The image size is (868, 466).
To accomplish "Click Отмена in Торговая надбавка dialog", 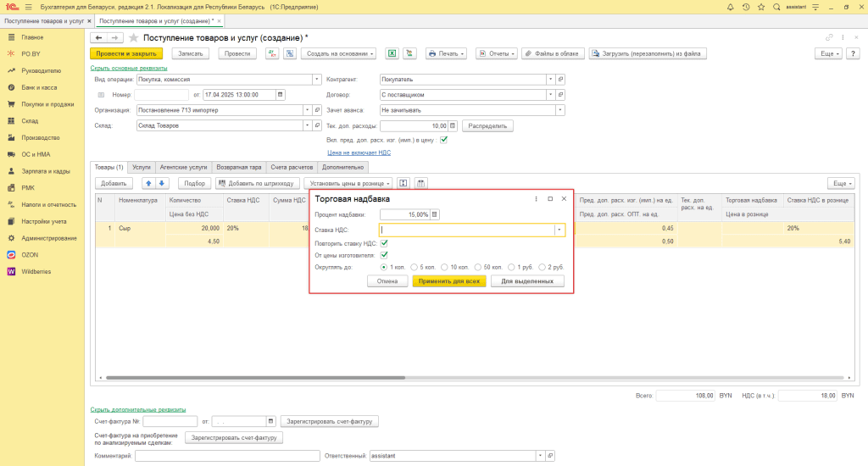I will [387, 281].
